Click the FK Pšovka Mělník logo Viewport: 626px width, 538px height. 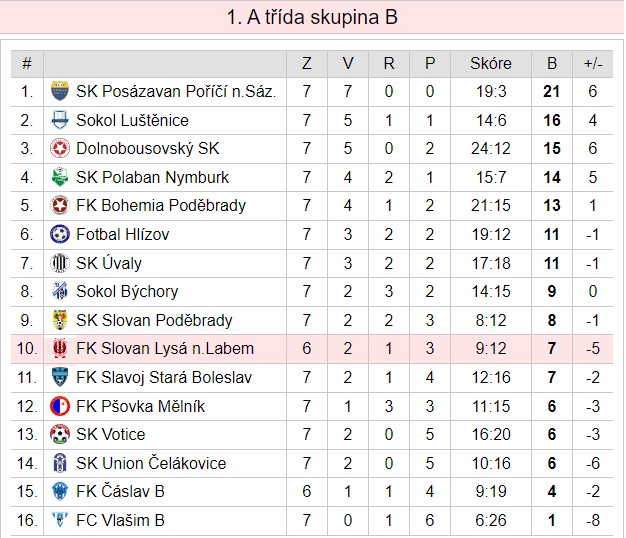pos(60,406)
